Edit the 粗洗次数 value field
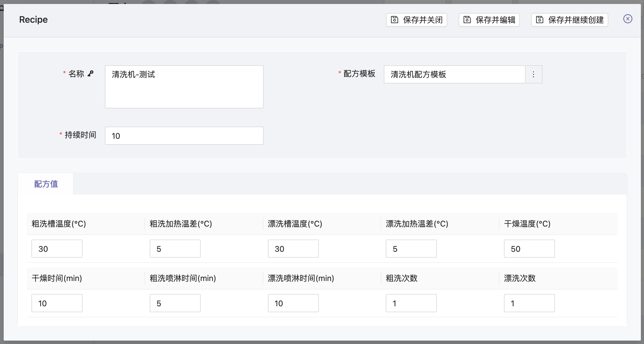 tap(411, 303)
